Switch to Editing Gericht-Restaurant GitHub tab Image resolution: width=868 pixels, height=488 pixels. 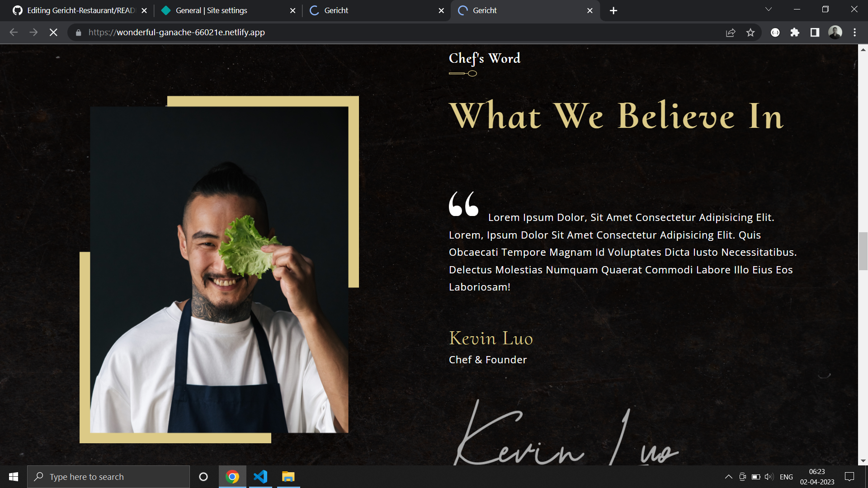click(80, 10)
